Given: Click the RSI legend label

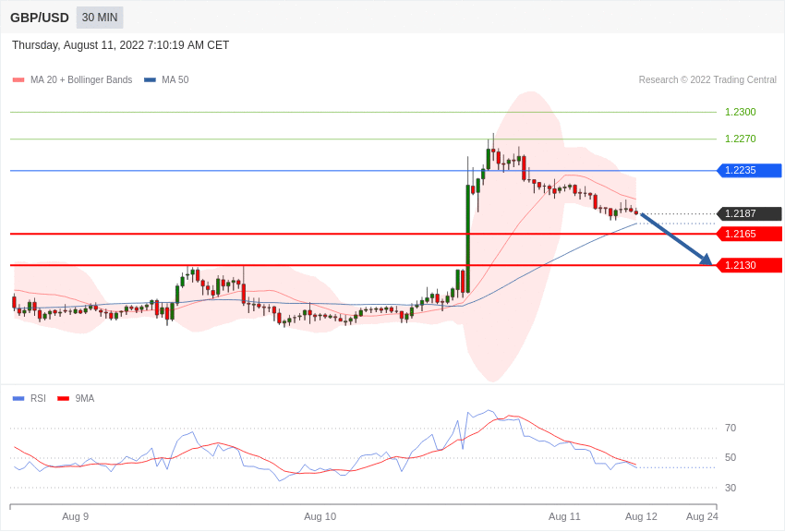Looking at the screenshot, I should point(38,398).
